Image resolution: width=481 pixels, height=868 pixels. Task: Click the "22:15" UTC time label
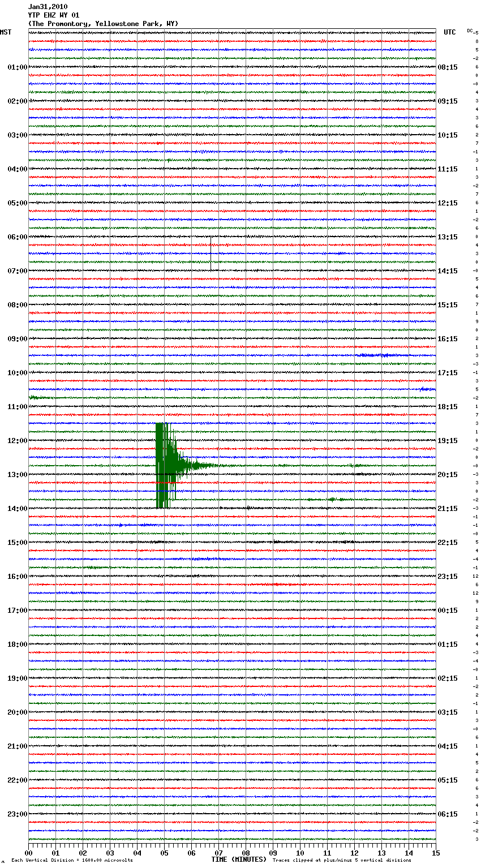tap(448, 543)
